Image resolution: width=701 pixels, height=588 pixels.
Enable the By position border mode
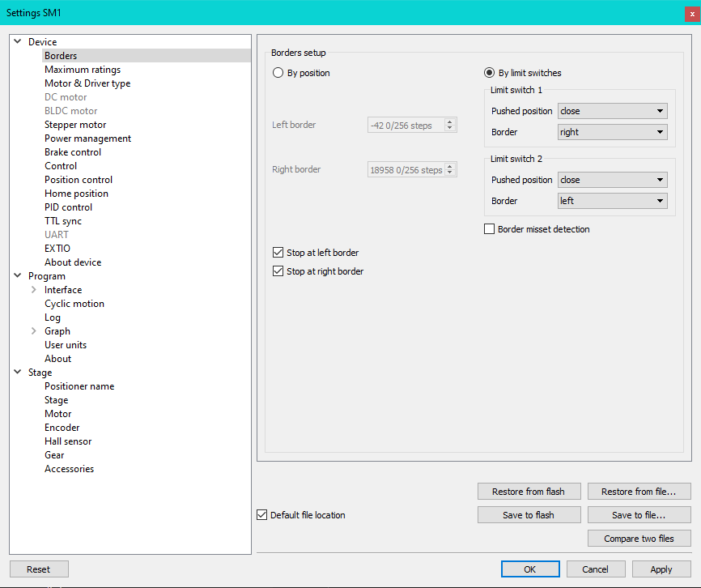pyautogui.click(x=278, y=73)
